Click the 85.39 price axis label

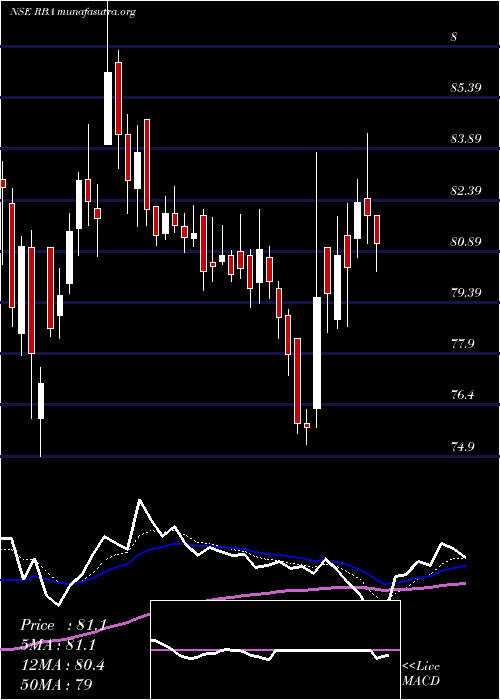click(x=466, y=88)
